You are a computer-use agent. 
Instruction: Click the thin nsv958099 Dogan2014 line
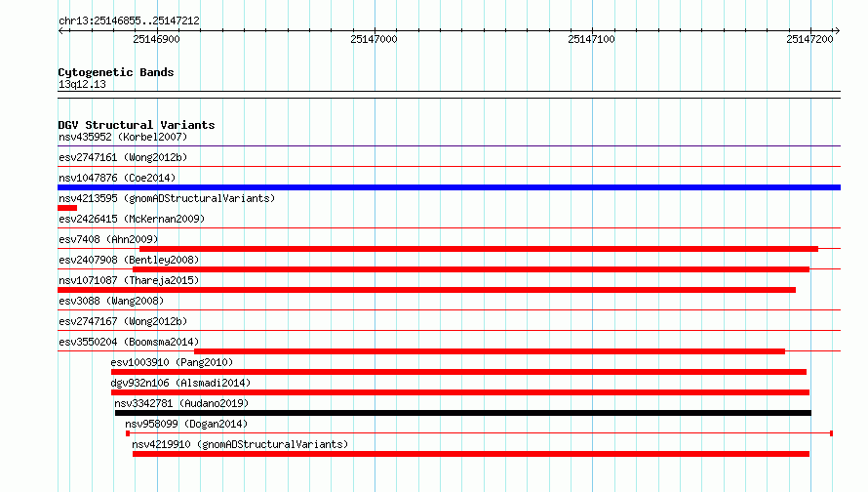pos(480,433)
